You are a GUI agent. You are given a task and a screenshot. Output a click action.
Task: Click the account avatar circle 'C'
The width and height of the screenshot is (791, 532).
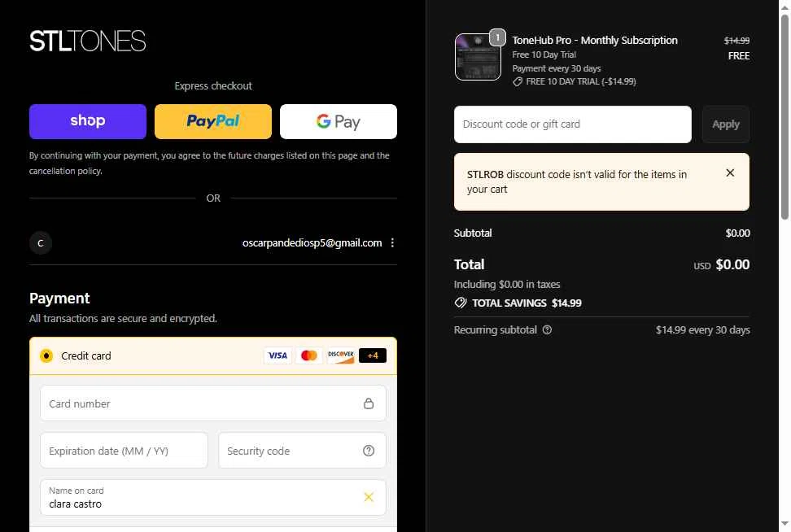click(x=41, y=243)
